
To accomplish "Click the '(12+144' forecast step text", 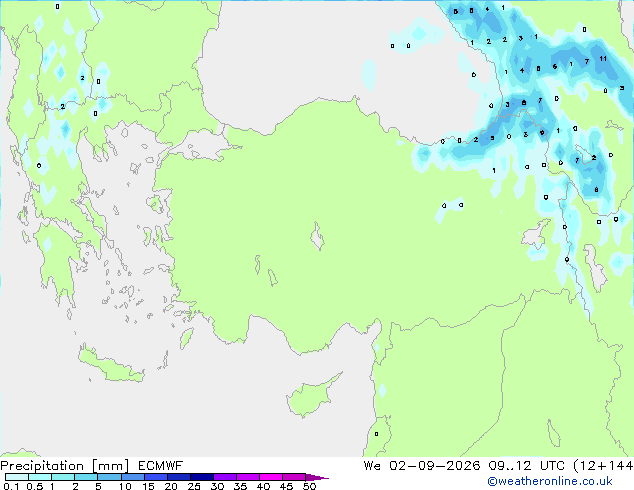I will click(x=603, y=466).
